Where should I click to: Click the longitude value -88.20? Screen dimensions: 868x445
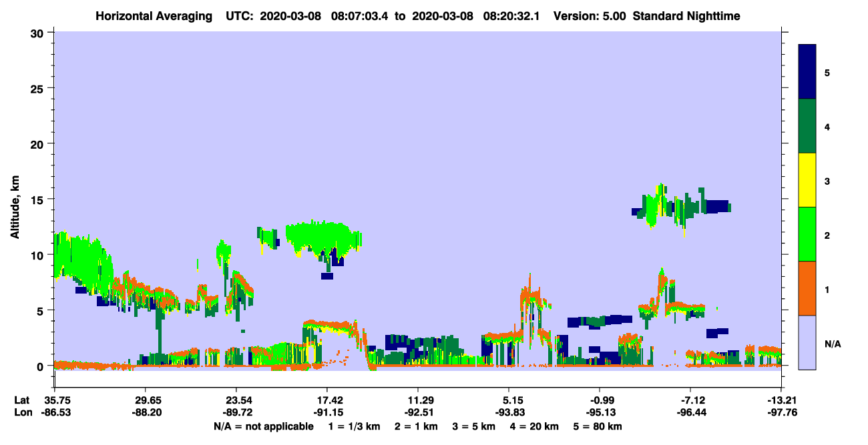click(x=146, y=413)
